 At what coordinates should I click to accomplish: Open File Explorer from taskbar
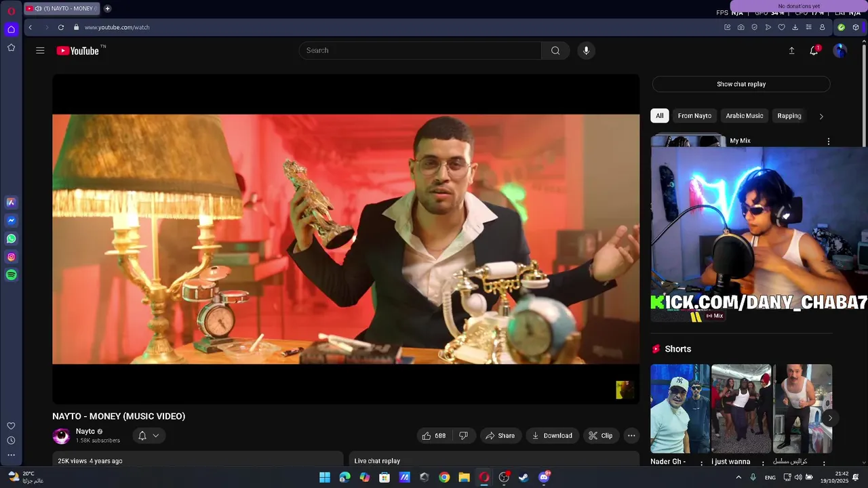click(464, 477)
